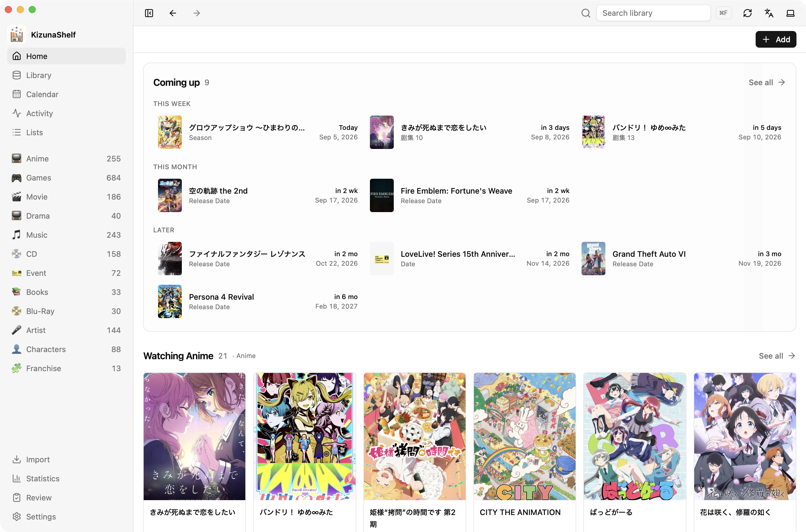Click the Search library field
Screen dimensions: 806x532
653,13
